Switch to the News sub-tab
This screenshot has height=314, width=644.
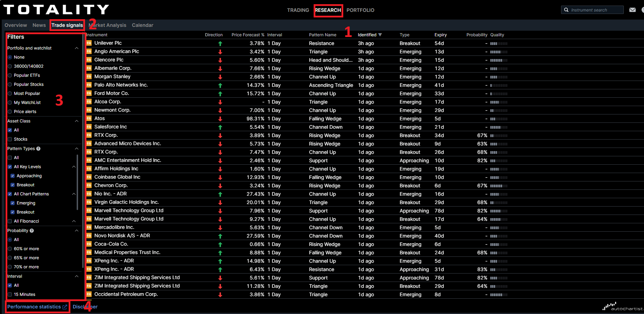[x=39, y=25]
